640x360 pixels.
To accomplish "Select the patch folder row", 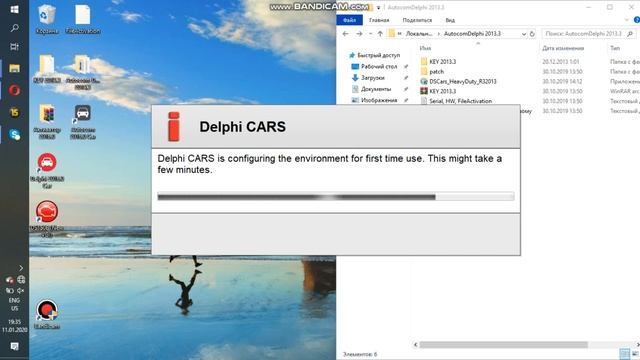I will pos(436,71).
